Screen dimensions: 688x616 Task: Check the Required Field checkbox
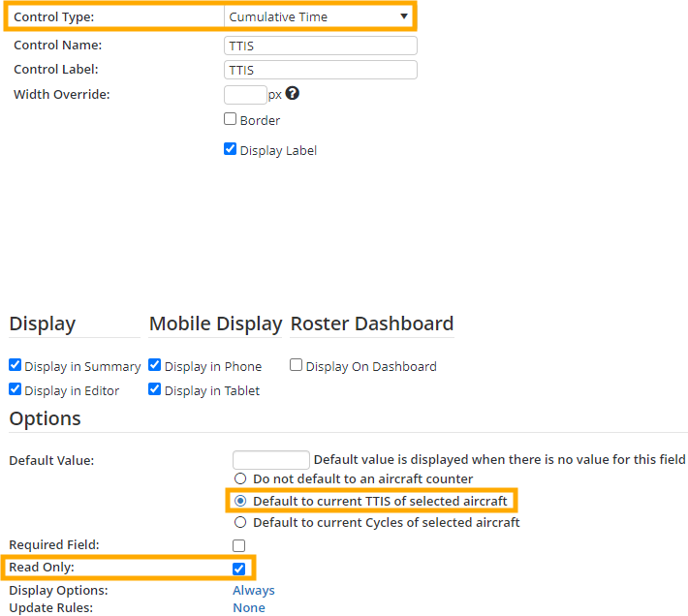(239, 545)
